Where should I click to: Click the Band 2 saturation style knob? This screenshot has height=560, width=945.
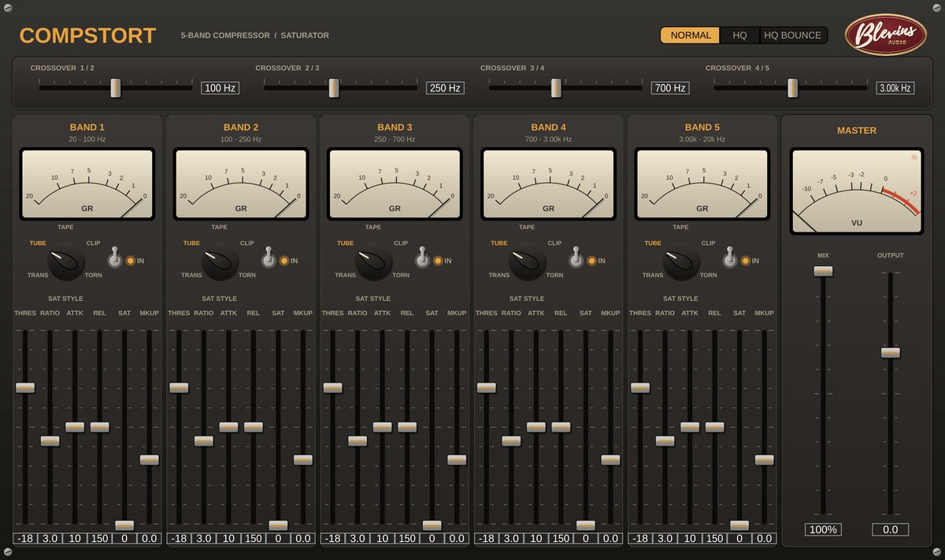tap(220, 261)
